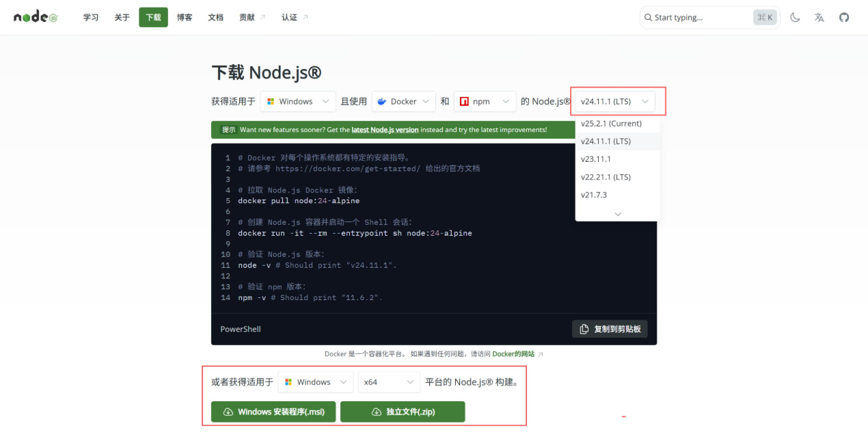868x436 pixels.
Task: Open the 博客 menu item
Action: 185,18
